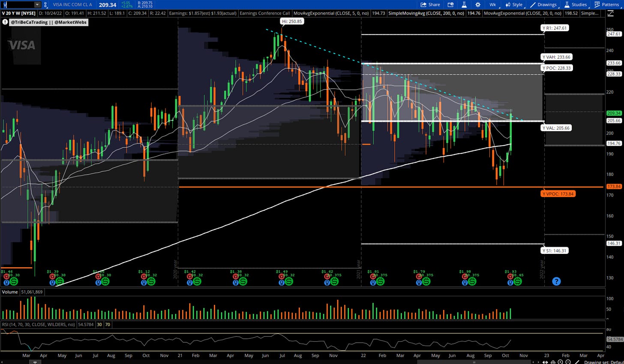The width and height of the screenshot is (624, 364).
Task: Click the blue lightbulb icon under $1.98 earnings
Action: pyautogui.click(x=464, y=283)
